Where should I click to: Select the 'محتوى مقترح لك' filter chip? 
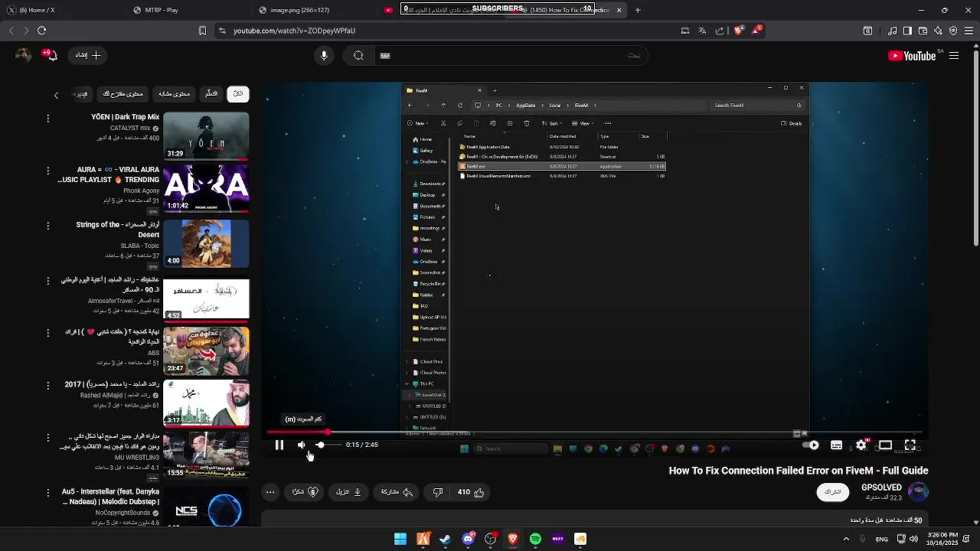click(123, 94)
